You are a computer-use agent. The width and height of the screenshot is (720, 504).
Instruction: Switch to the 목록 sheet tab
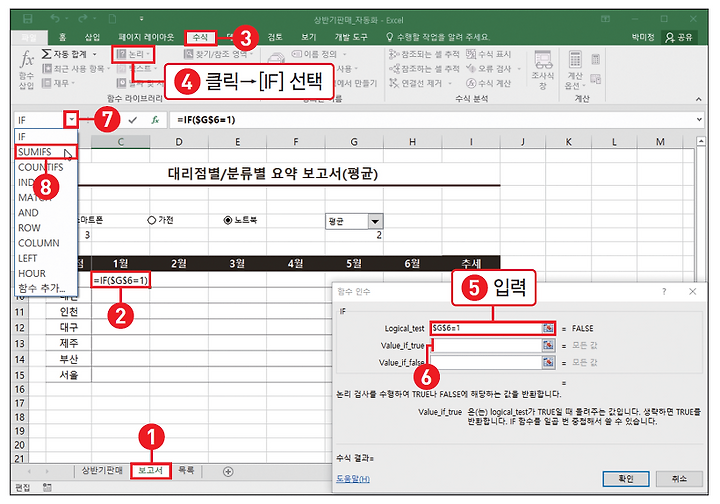tap(186, 470)
